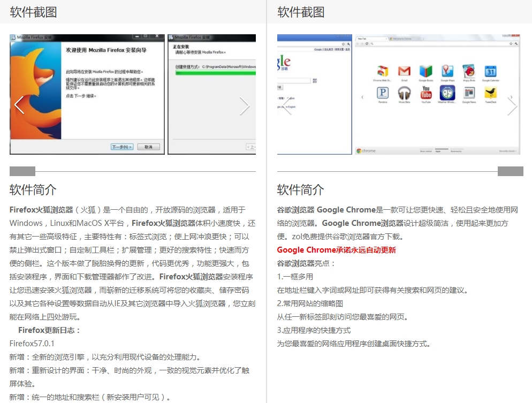Click 取消 button in Firefox installer screenshot
The image size is (532, 403).
(x=148, y=147)
